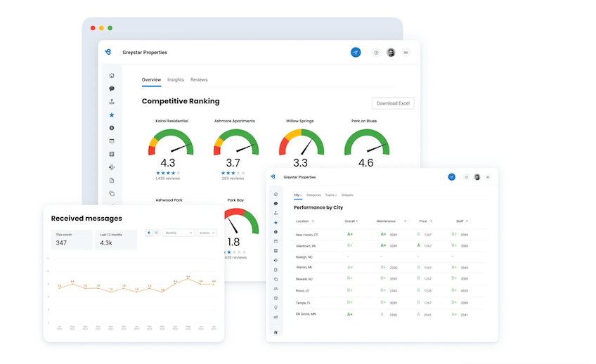The image size is (596, 364).
Task: Click lightbulb icon in Performance by City sidebar
Action: (276, 307)
